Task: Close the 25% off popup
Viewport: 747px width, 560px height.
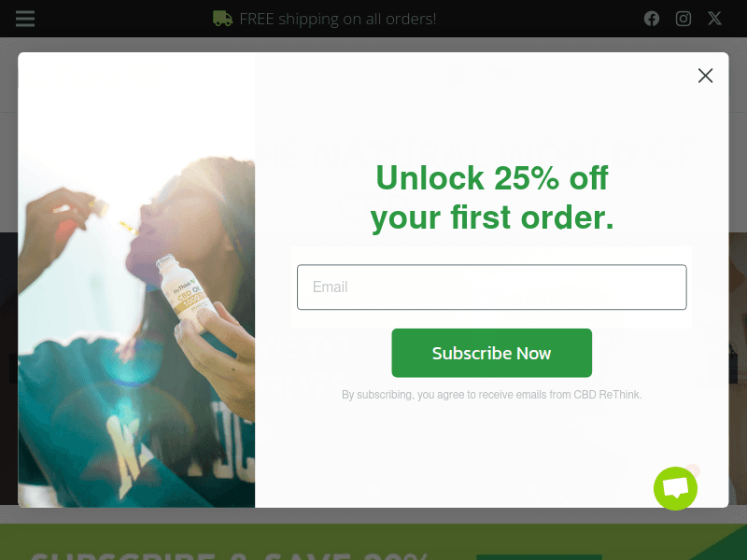Action: 705,76
